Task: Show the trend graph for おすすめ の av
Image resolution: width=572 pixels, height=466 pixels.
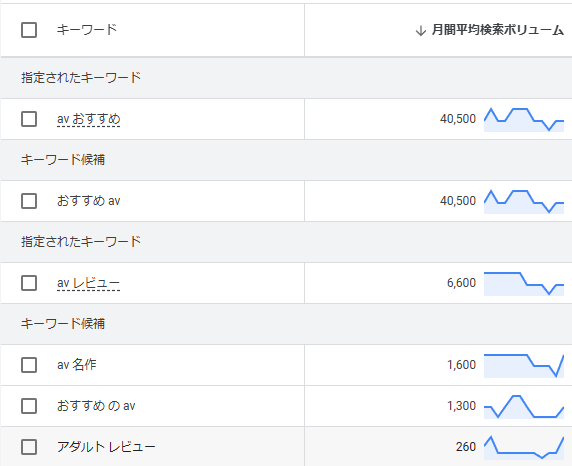Action: pyautogui.click(x=524, y=406)
